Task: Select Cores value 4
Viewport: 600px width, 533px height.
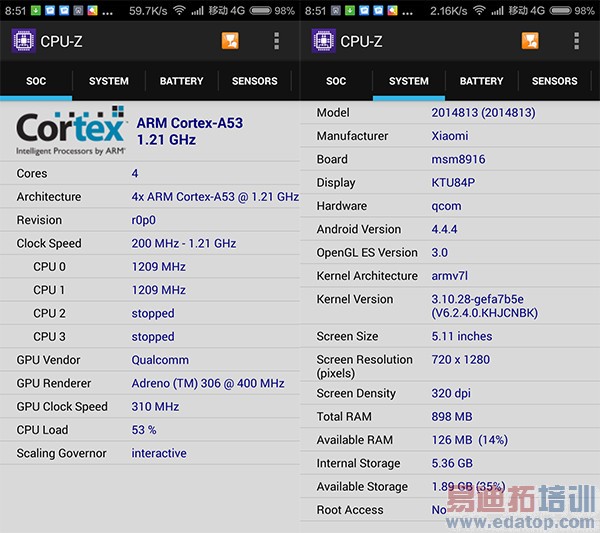Action: pos(135,173)
